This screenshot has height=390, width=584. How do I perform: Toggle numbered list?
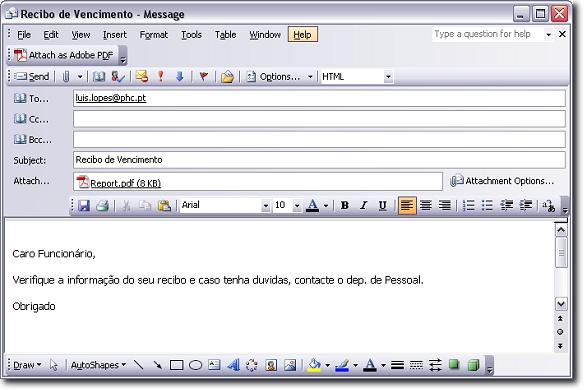tap(468, 205)
